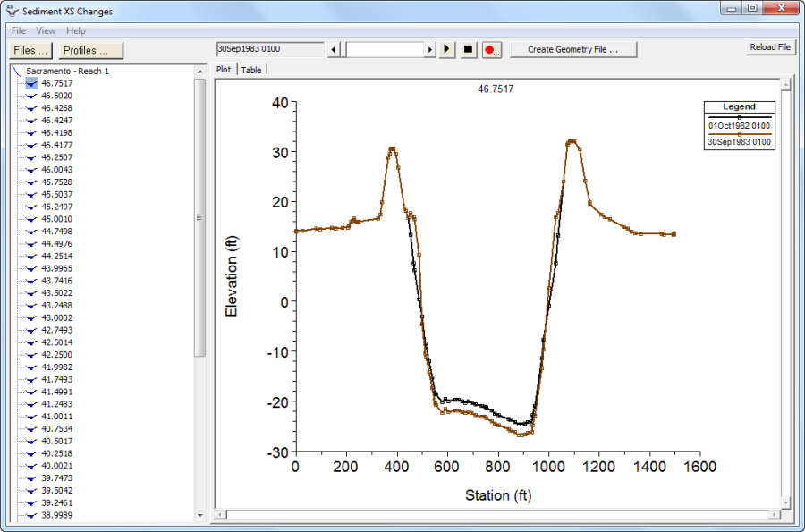Image resolution: width=805 pixels, height=532 pixels.
Task: Open the File menu
Action: pos(19,30)
